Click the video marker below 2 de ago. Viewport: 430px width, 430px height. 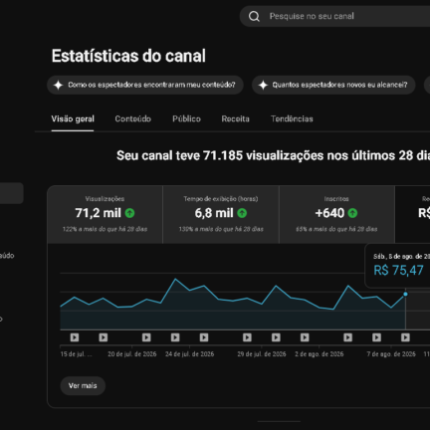[305, 338]
